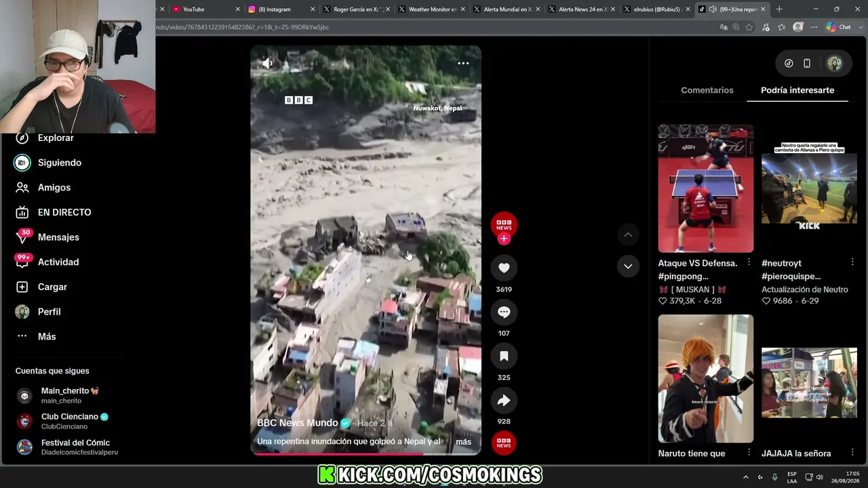Open the comments bubble showing 107
Image resolution: width=868 pixels, height=488 pixels.
pyautogui.click(x=504, y=312)
